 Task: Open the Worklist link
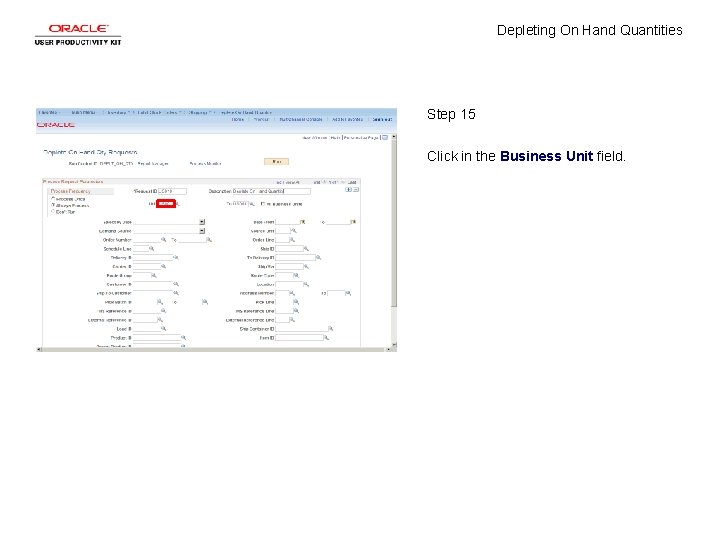coord(261,119)
